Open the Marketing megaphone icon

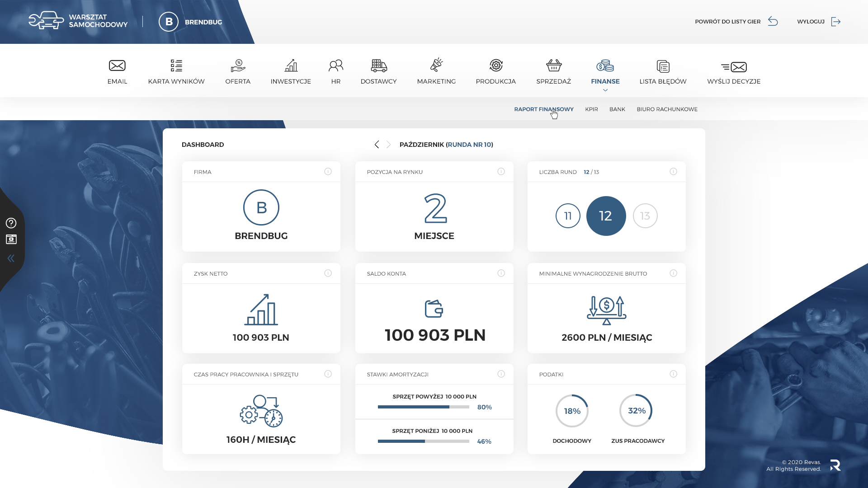pos(436,66)
